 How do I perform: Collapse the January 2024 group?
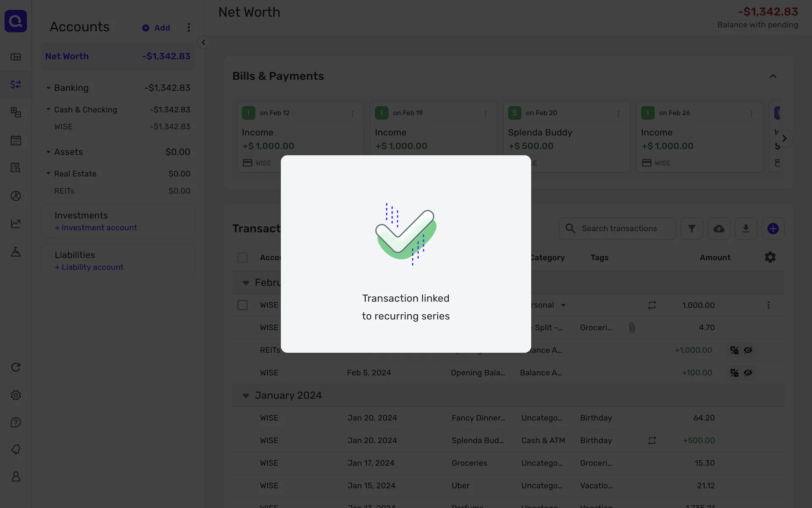coord(246,395)
